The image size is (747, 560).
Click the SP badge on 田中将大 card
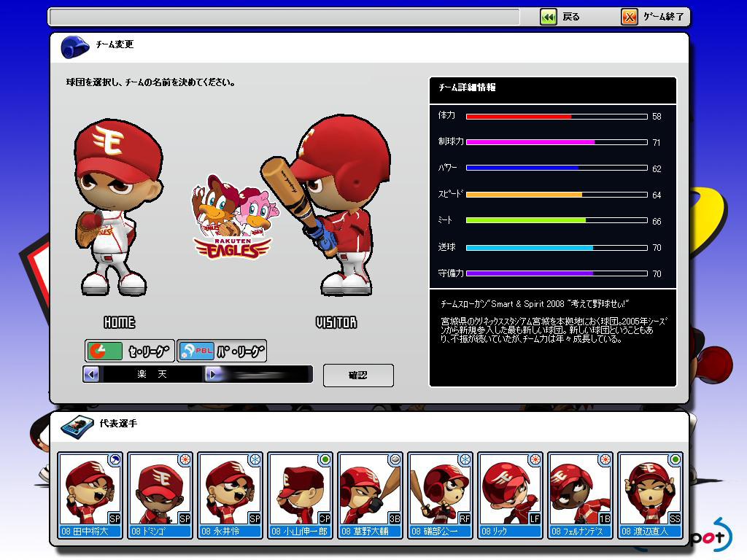[115, 518]
